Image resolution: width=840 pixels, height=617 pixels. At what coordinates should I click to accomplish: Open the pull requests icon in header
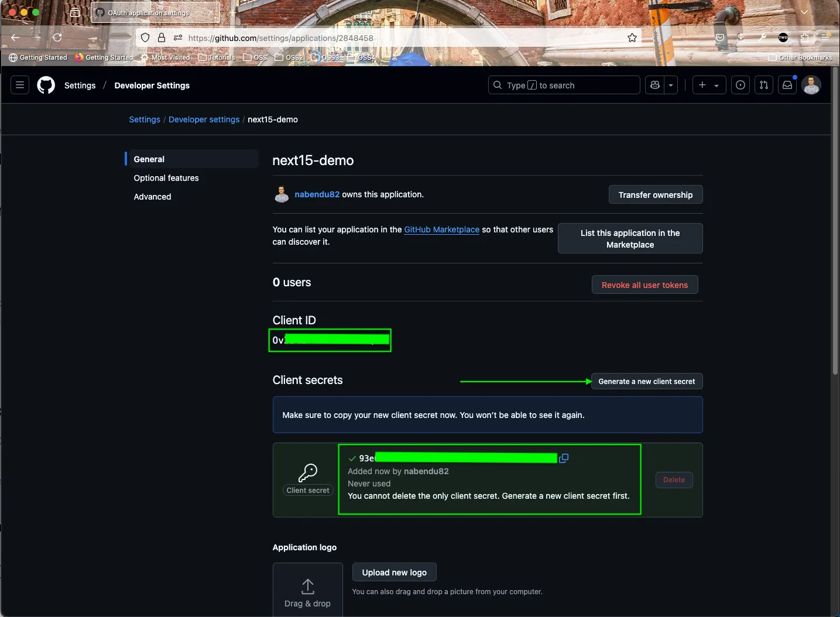click(764, 85)
